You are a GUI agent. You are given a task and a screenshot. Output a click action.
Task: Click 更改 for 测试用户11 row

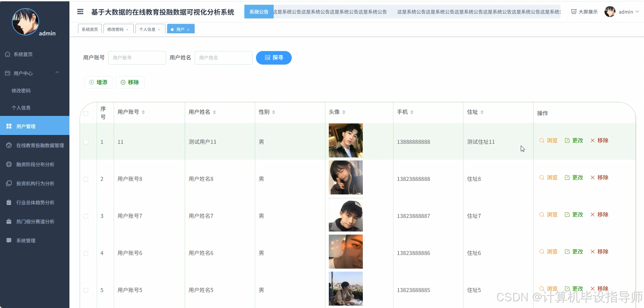574,140
